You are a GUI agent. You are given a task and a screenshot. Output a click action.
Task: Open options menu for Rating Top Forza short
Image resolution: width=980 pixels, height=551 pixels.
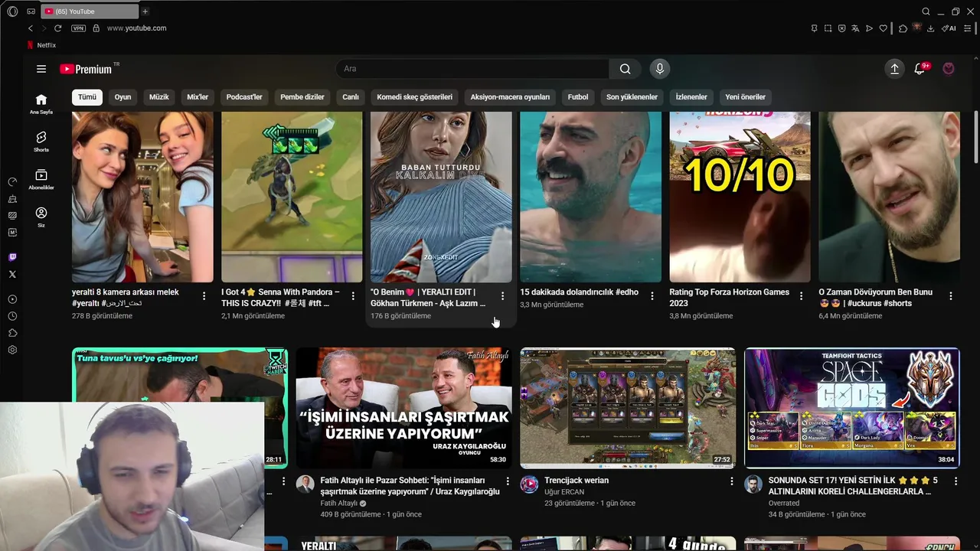[x=801, y=296]
